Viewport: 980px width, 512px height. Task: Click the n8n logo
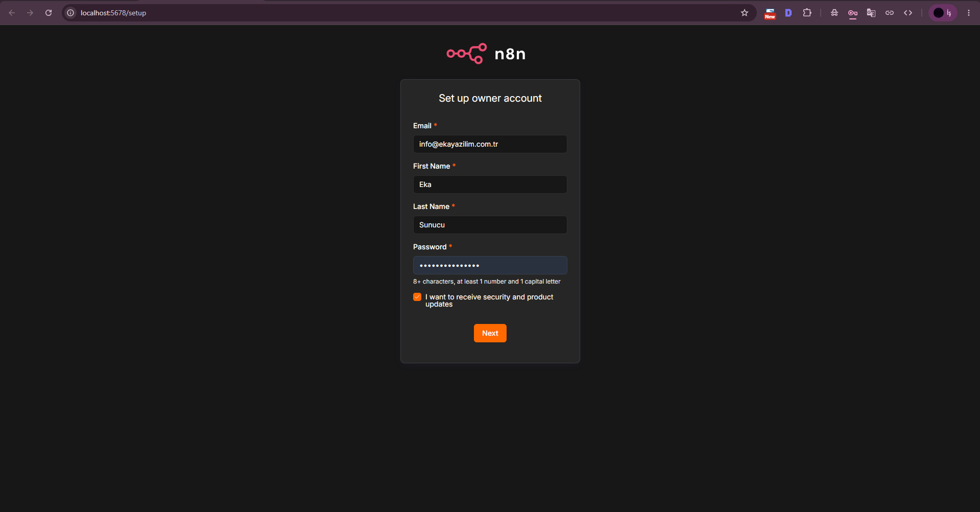click(x=486, y=54)
